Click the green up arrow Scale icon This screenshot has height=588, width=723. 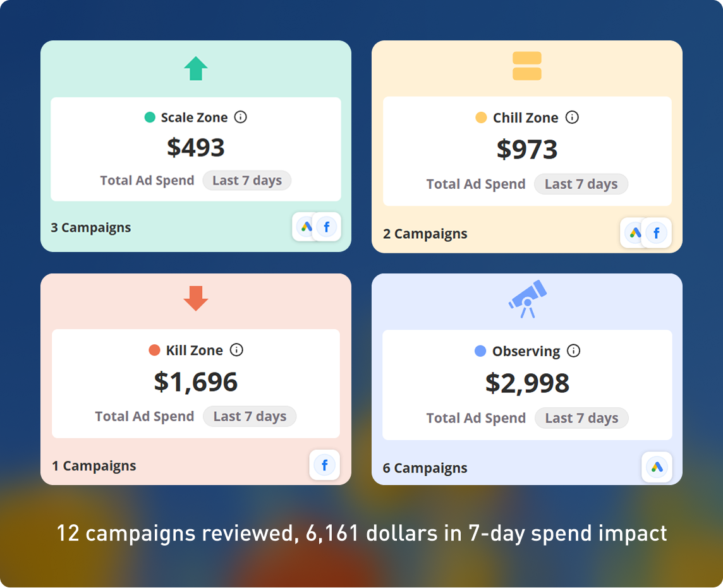tap(196, 68)
